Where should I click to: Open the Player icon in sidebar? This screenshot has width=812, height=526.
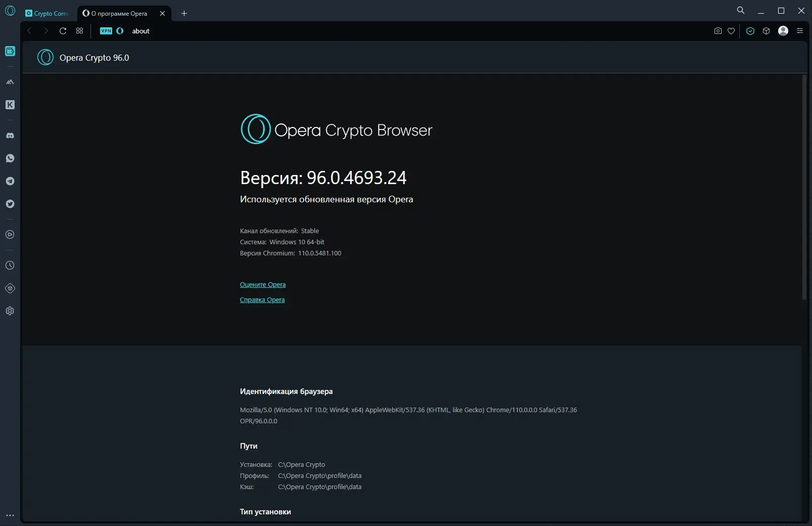tap(10, 235)
